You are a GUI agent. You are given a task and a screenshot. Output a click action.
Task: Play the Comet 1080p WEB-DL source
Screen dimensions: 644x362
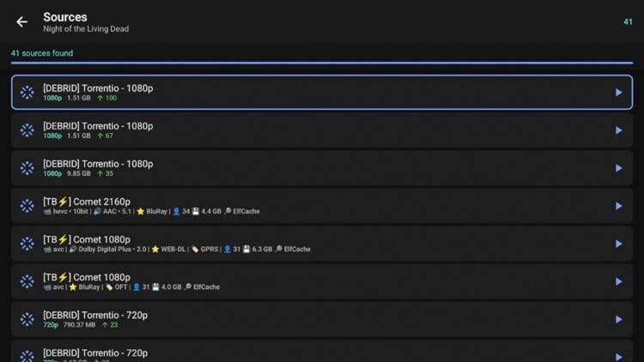618,244
